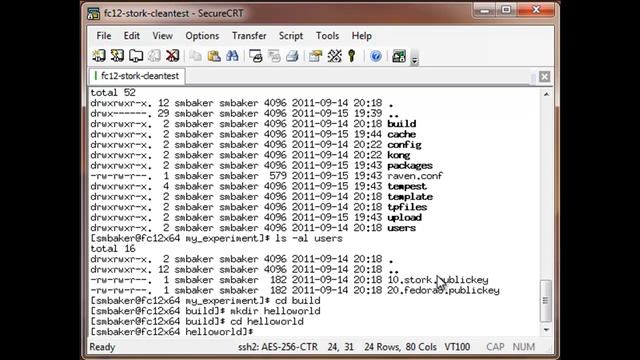Expand the toolbar overflow options arrow
The width and height of the screenshot is (640, 360).
tap(414, 60)
